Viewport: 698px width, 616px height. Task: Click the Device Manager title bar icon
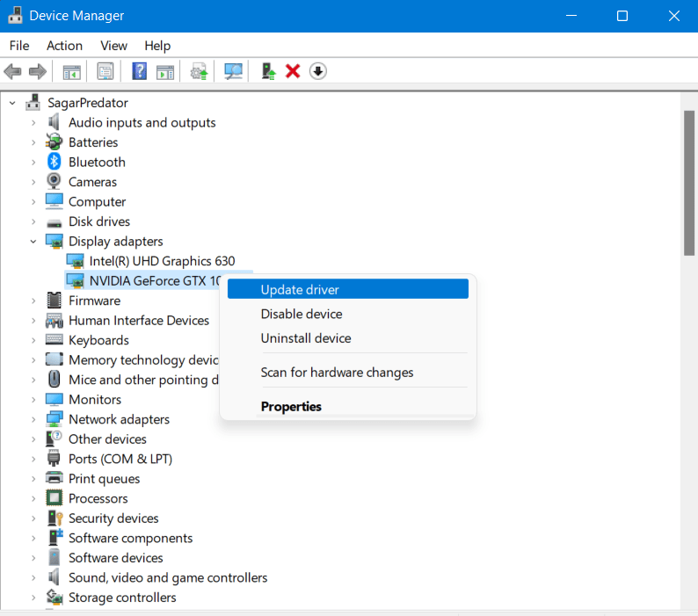(x=15, y=15)
